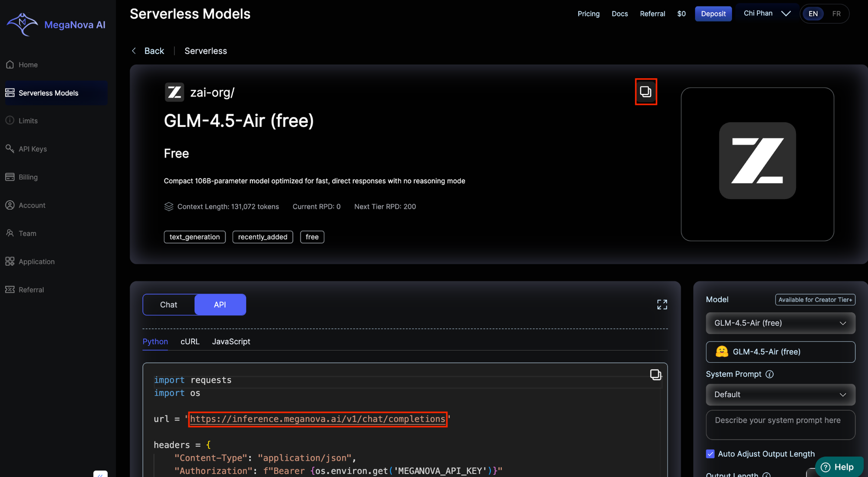Screen dimensions: 868x477
Task: Switch language to FR
Action: [836, 14]
